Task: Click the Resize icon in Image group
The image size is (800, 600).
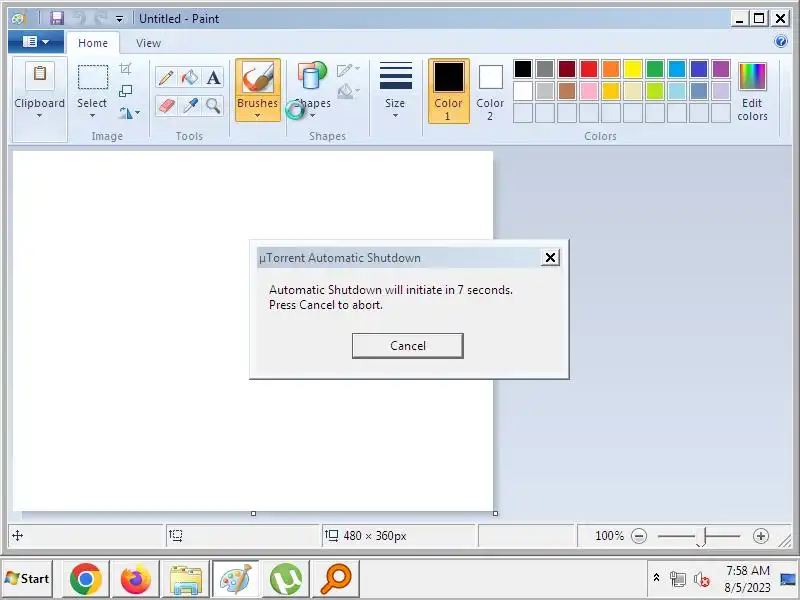Action: pos(126,91)
